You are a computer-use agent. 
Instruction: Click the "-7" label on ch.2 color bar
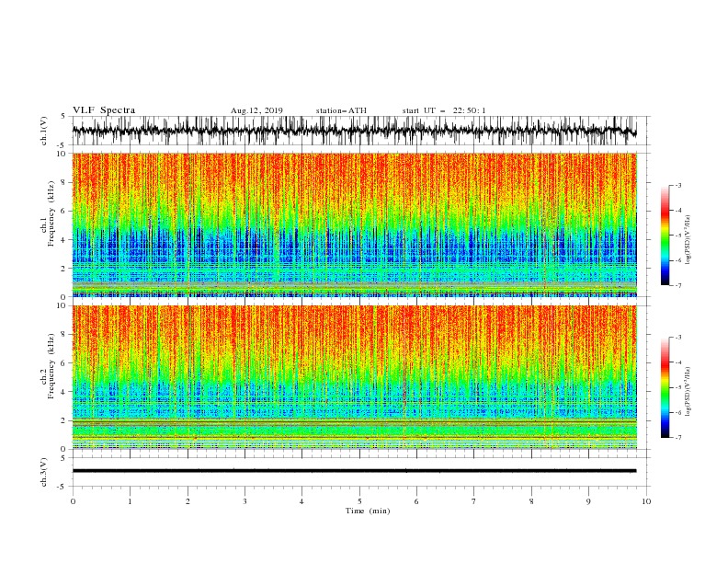678,438
